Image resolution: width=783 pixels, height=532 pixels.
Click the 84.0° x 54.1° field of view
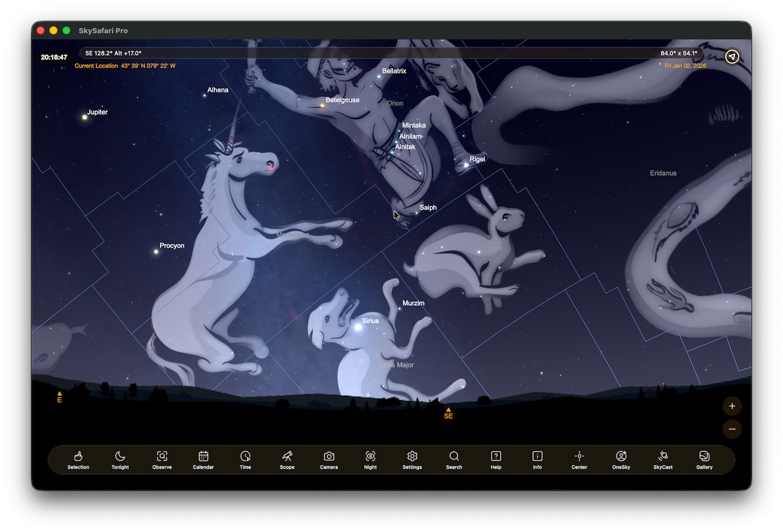(679, 53)
